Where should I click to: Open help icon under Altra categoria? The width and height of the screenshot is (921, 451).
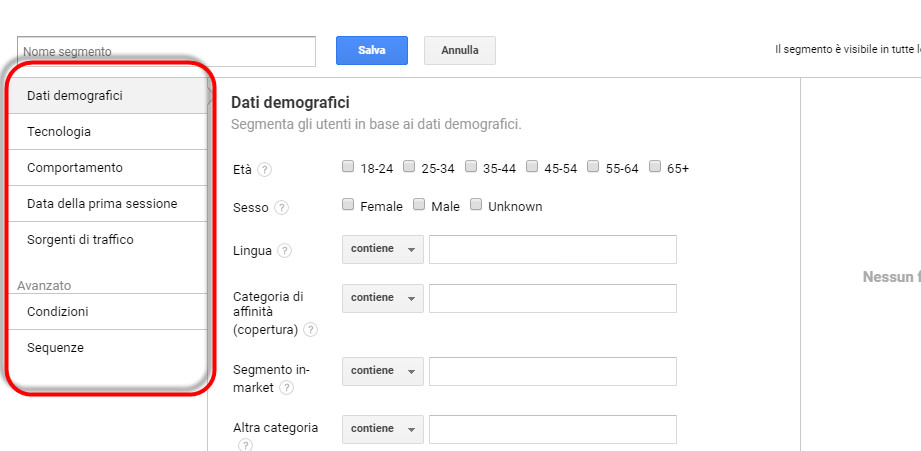tap(244, 445)
